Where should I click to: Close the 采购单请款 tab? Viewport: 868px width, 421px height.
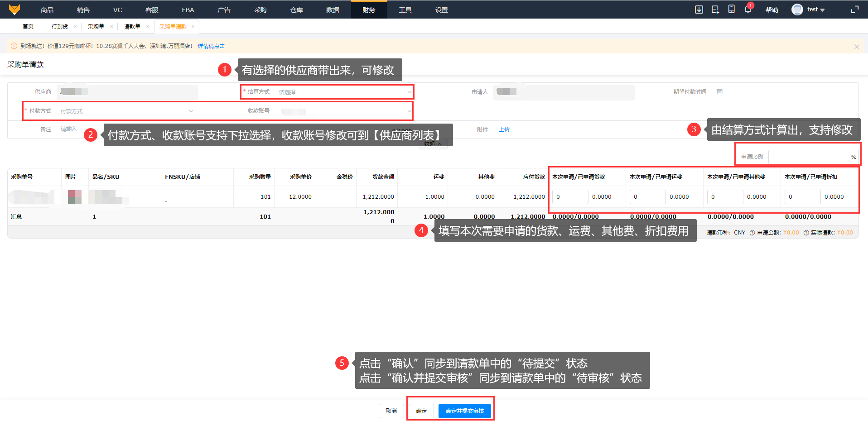tap(193, 27)
